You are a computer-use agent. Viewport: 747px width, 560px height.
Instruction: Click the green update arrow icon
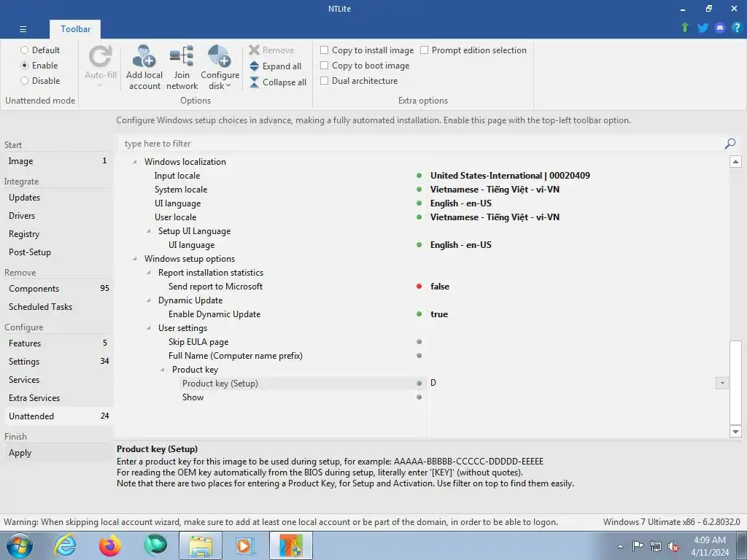coord(685,28)
